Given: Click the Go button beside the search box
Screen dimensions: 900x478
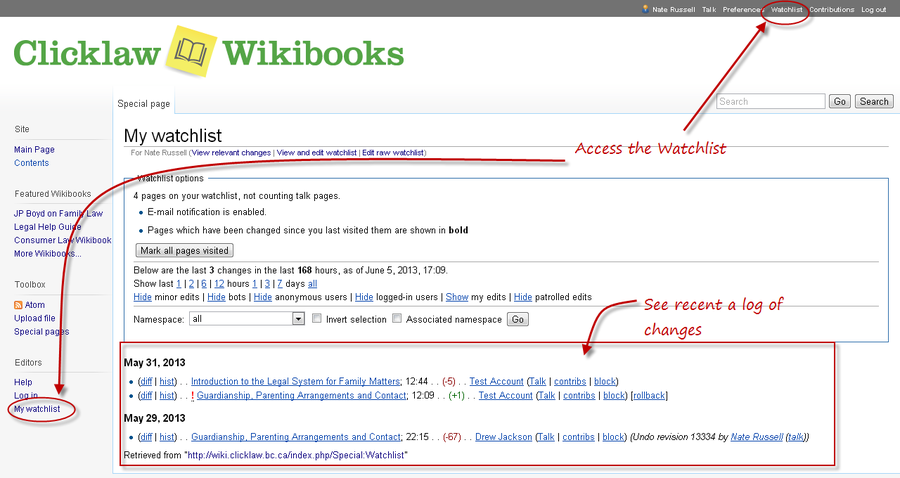Looking at the screenshot, I should 839,101.
